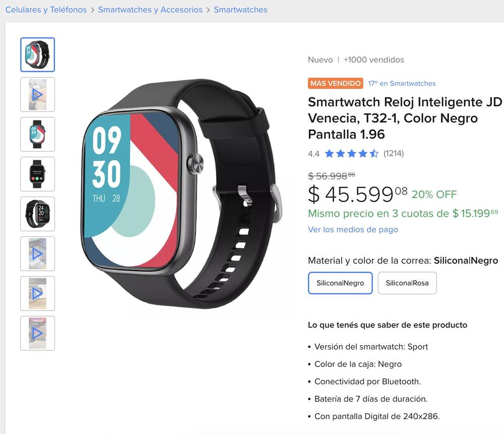This screenshot has height=434, width=504.
Task: Select the front-view watch thumbnail
Action: point(38,135)
